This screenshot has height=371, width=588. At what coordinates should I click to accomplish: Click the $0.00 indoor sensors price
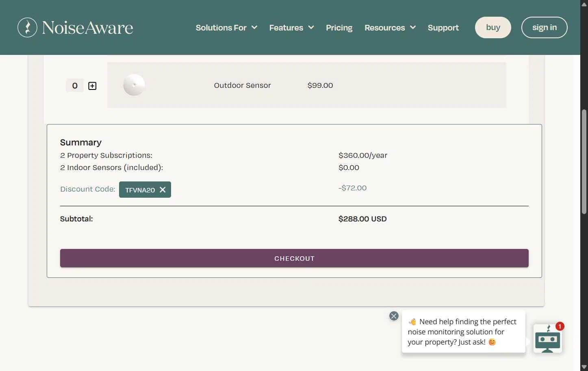[x=349, y=168]
